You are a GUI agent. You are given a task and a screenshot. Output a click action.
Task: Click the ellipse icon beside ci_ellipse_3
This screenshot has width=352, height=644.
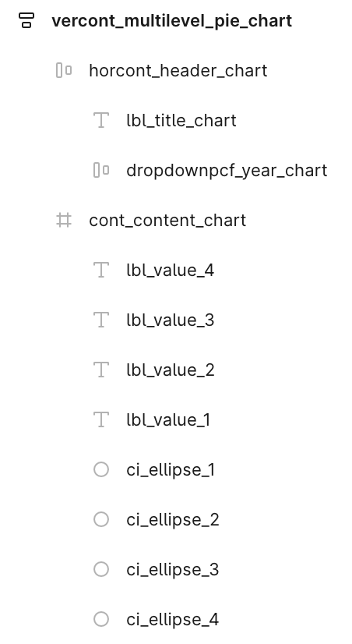point(101,569)
